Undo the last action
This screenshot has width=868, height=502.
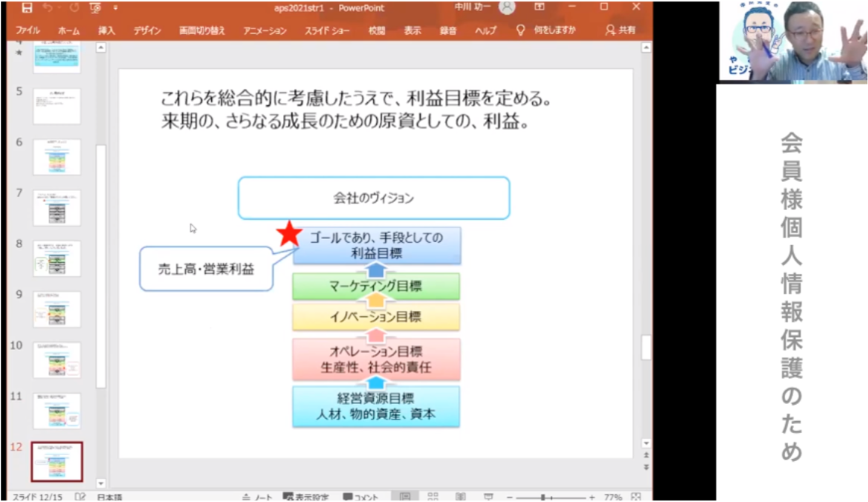point(46,7)
